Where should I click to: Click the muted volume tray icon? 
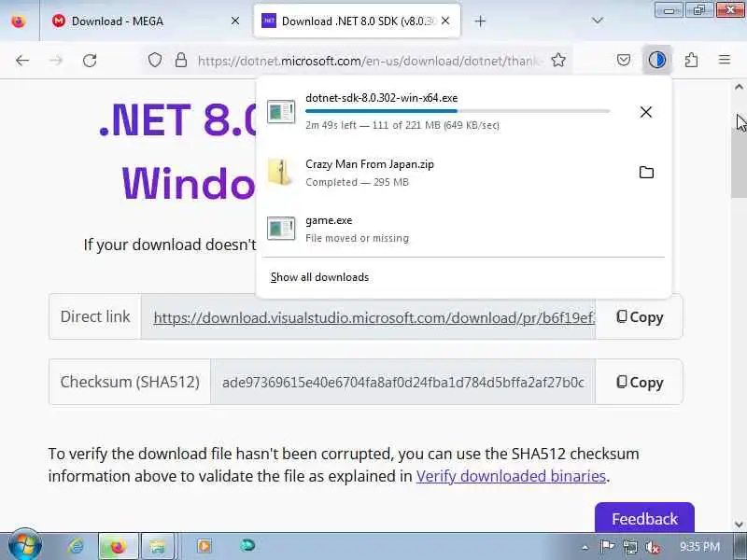tap(652, 547)
